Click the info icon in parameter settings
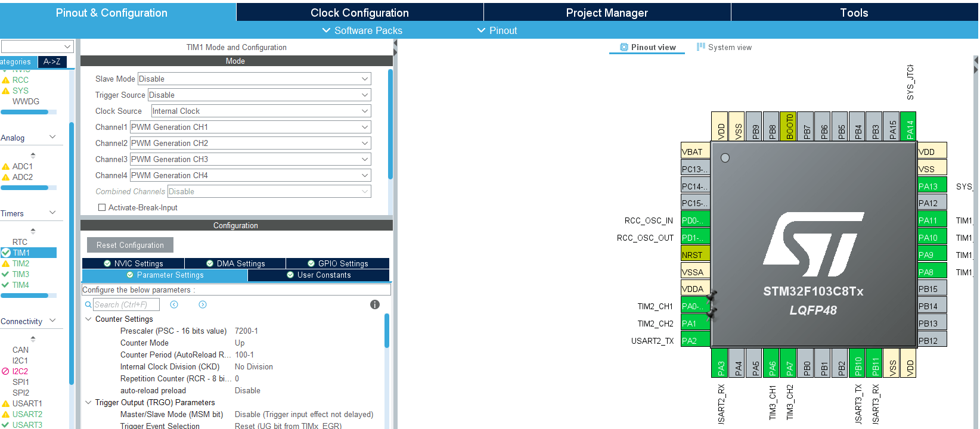980x429 pixels. (x=375, y=304)
